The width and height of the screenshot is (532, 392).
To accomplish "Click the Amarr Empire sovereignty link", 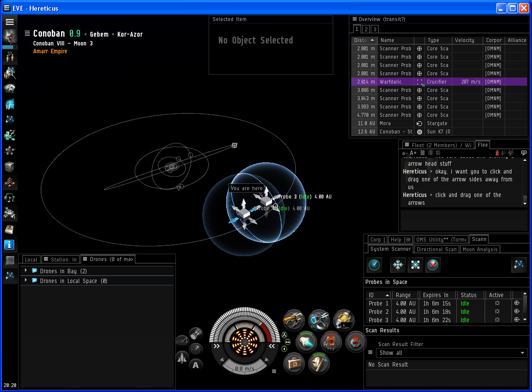I will (x=50, y=51).
